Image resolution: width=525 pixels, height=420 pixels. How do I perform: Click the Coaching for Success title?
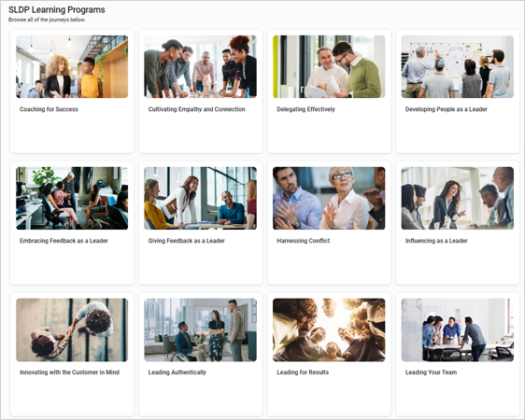point(49,109)
